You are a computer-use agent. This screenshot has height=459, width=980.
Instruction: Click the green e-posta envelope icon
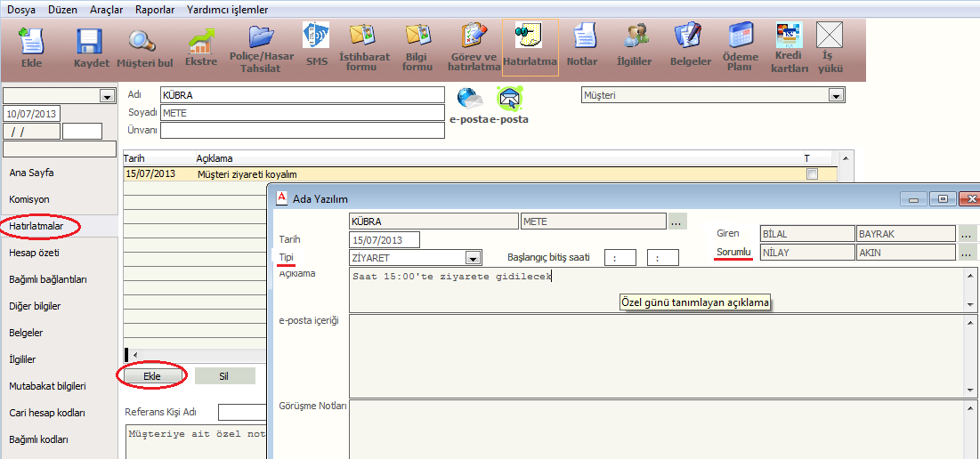click(509, 97)
